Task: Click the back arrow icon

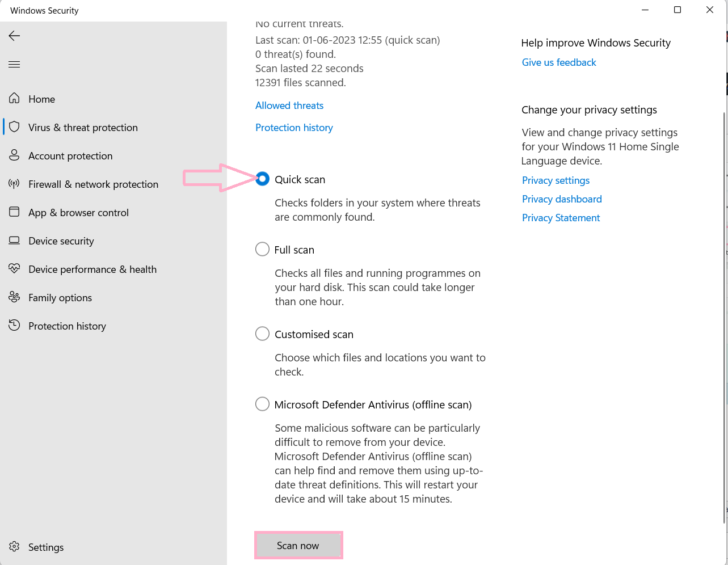Action: [x=14, y=36]
